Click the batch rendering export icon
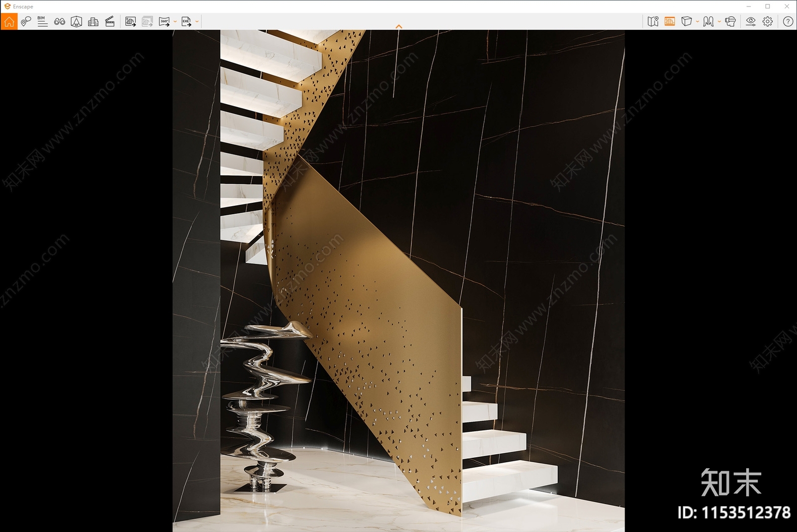 (x=147, y=21)
